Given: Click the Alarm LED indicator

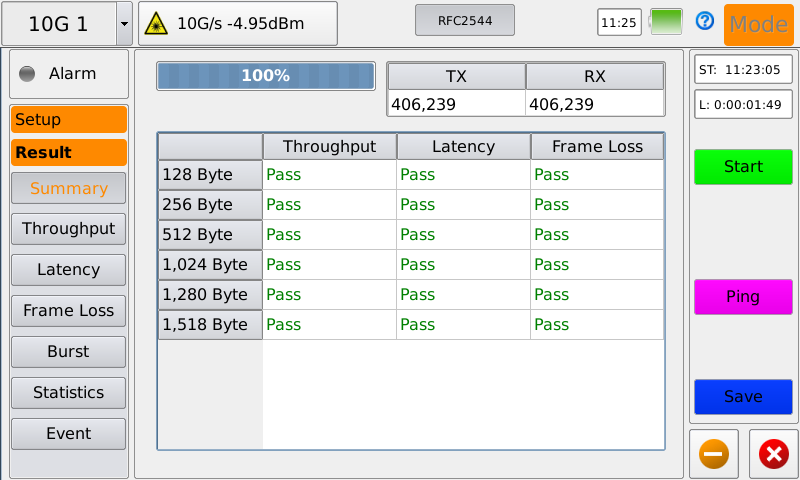Looking at the screenshot, I should click(27, 73).
